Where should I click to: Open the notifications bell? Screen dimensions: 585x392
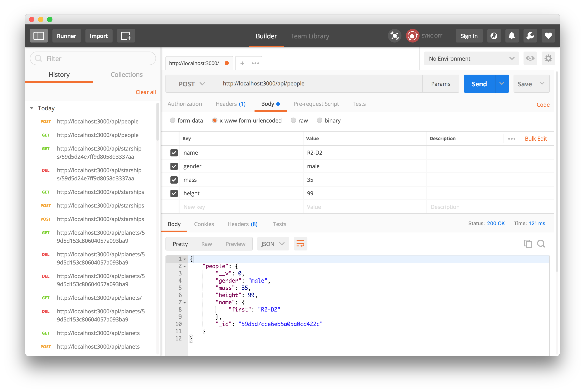click(x=512, y=36)
